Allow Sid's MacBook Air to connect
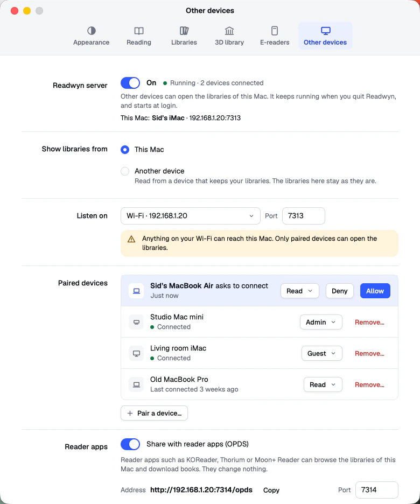This screenshot has height=504, width=420. click(x=375, y=291)
